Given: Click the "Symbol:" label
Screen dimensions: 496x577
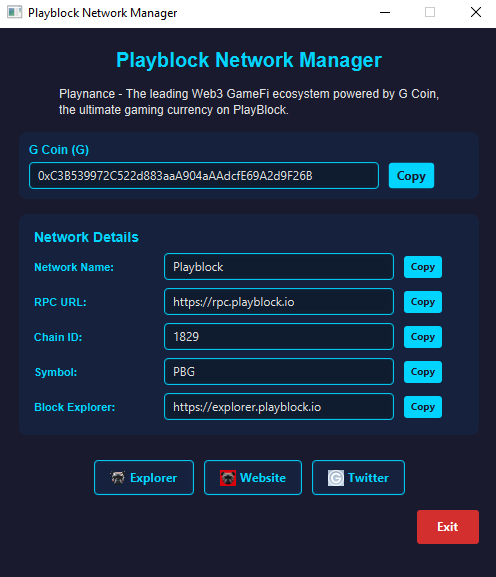Looking at the screenshot, I should 56,372.
